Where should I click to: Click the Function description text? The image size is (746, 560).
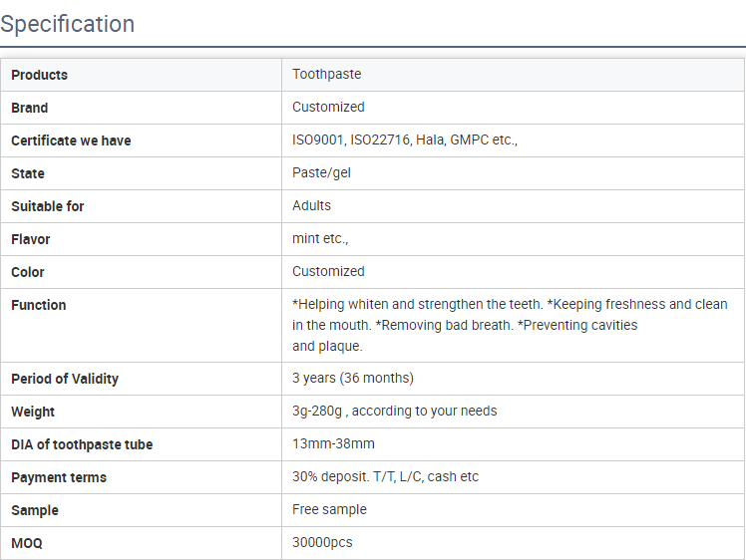[x=510, y=325]
